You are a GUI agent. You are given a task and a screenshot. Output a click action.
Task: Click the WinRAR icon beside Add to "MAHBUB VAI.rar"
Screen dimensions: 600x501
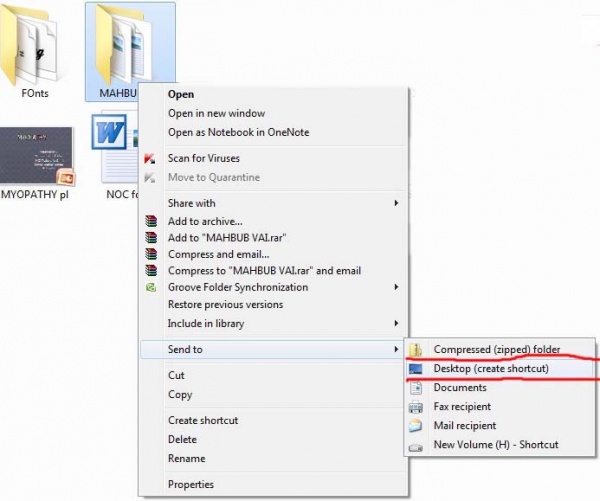point(151,238)
